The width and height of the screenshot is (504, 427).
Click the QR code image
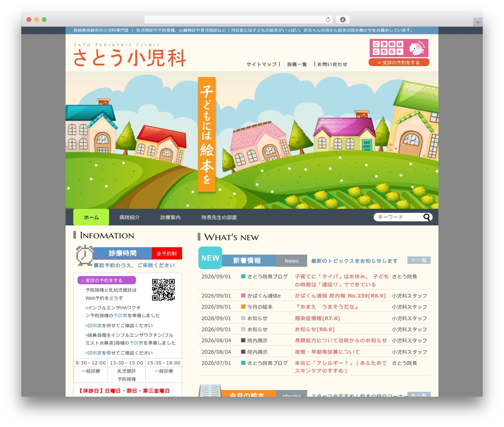pos(163,290)
